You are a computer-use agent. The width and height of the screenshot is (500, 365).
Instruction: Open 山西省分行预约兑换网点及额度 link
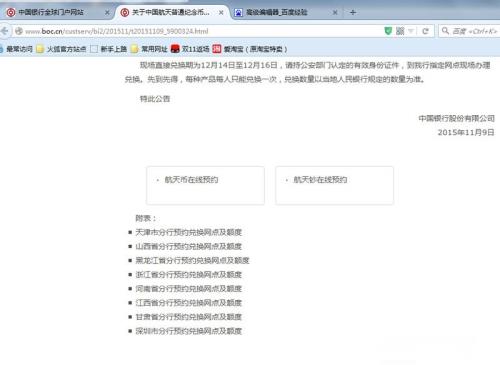(x=189, y=246)
